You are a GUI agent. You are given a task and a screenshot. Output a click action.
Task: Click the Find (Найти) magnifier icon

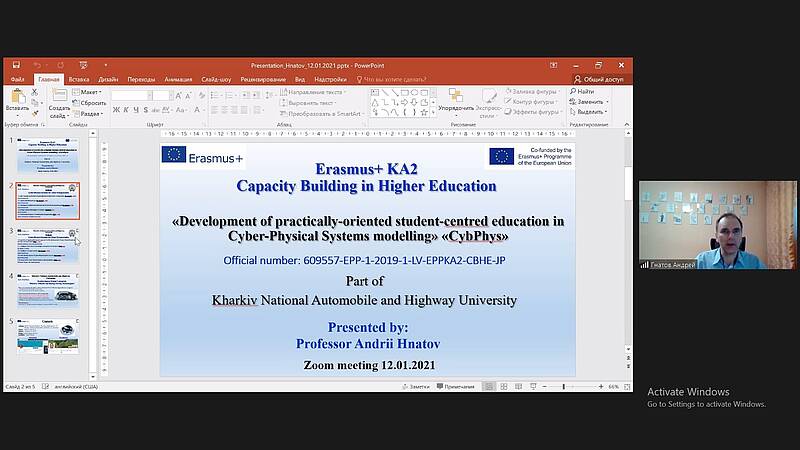pyautogui.click(x=573, y=91)
